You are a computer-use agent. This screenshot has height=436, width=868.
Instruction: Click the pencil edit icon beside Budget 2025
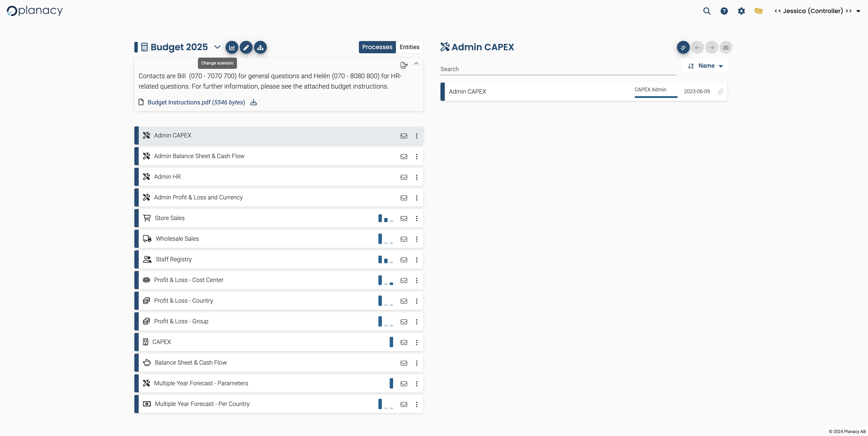point(246,48)
